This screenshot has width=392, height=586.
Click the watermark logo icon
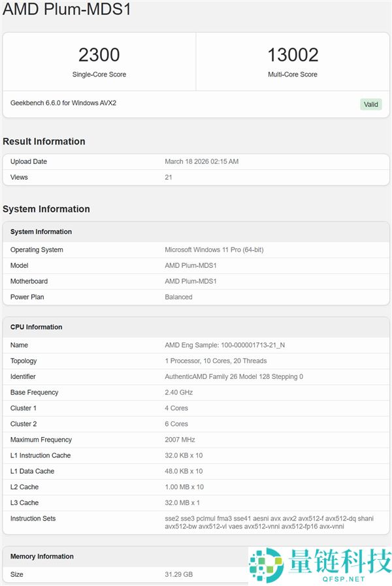265,562
